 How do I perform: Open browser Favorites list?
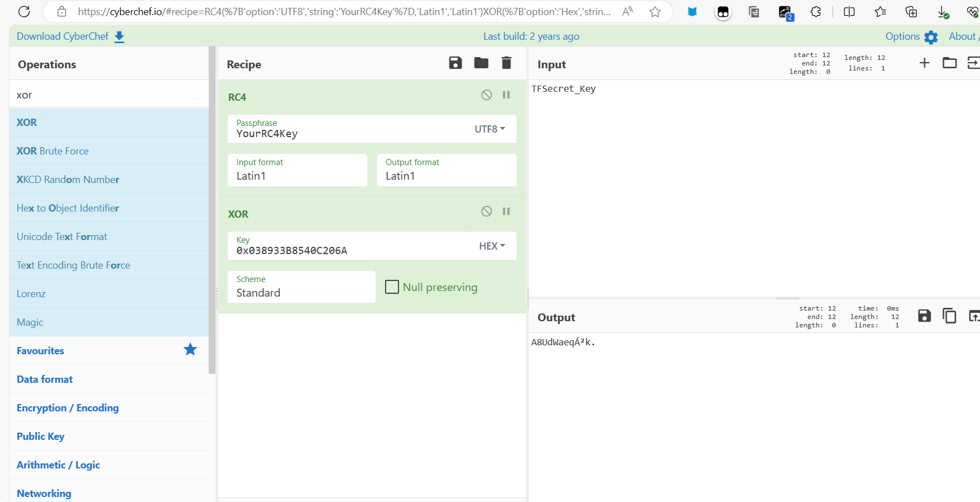880,11
